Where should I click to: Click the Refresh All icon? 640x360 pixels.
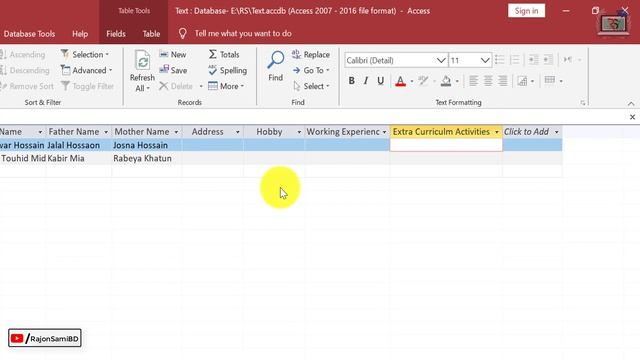coord(142,61)
